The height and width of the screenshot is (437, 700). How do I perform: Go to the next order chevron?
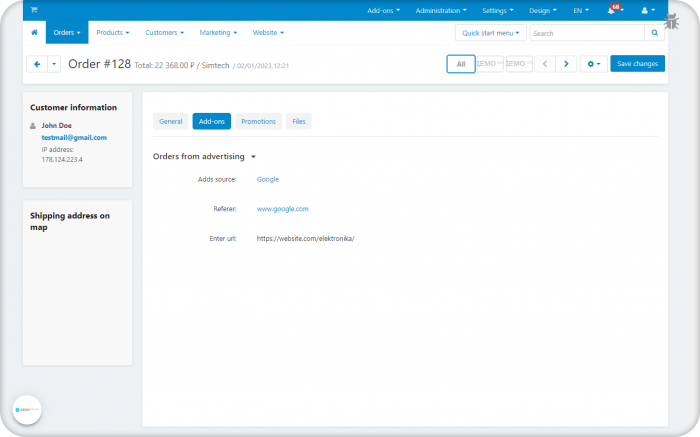click(x=566, y=64)
